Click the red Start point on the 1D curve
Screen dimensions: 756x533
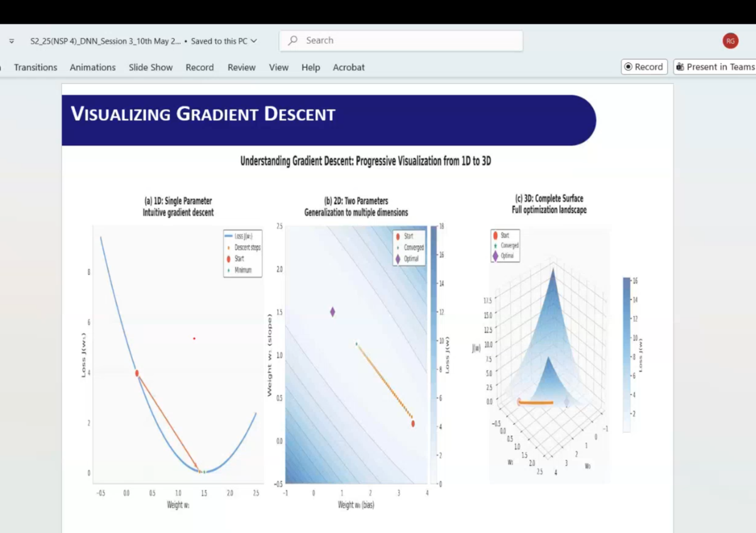(137, 373)
